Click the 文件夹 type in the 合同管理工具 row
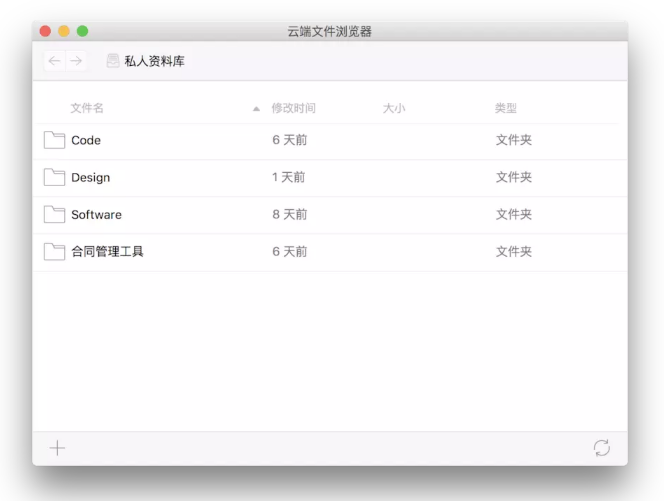Screen dimensions: 664x501 [514, 252]
